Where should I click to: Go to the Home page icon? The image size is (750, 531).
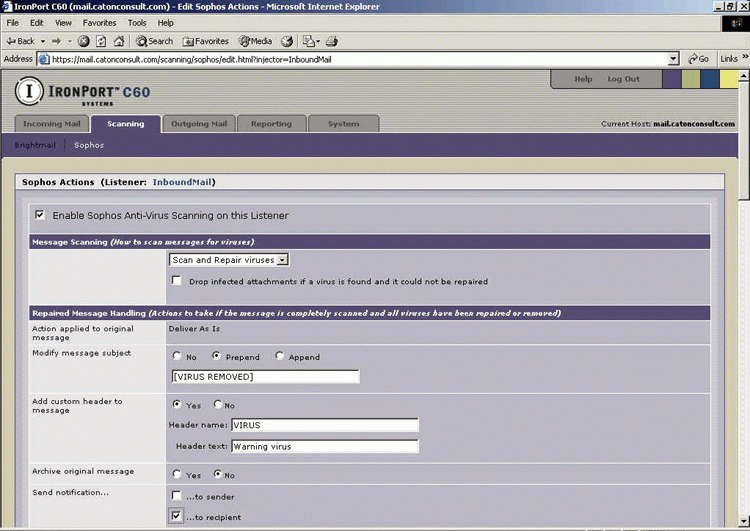(x=119, y=41)
